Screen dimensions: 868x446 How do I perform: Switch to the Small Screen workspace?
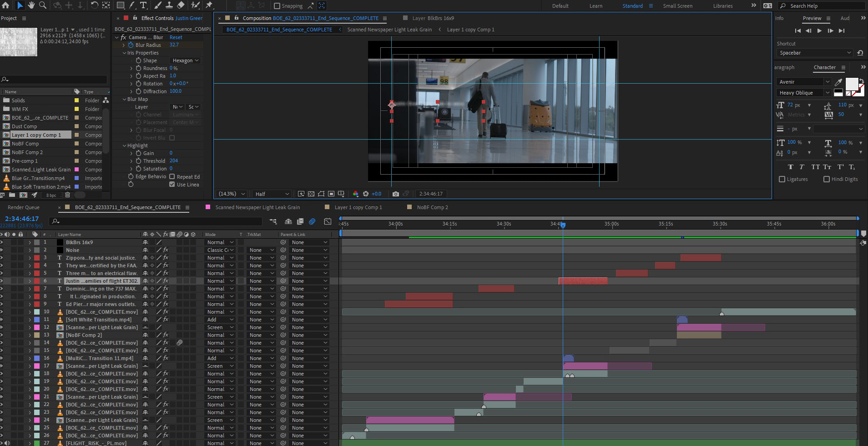pos(677,6)
